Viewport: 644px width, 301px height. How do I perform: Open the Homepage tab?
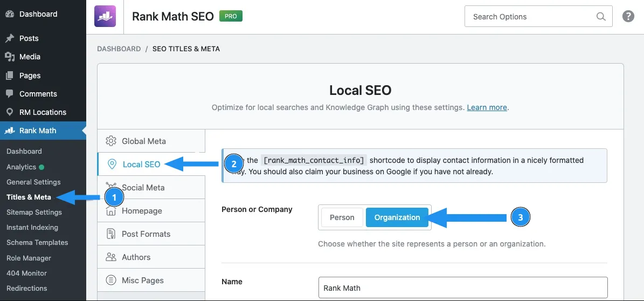(x=151, y=210)
